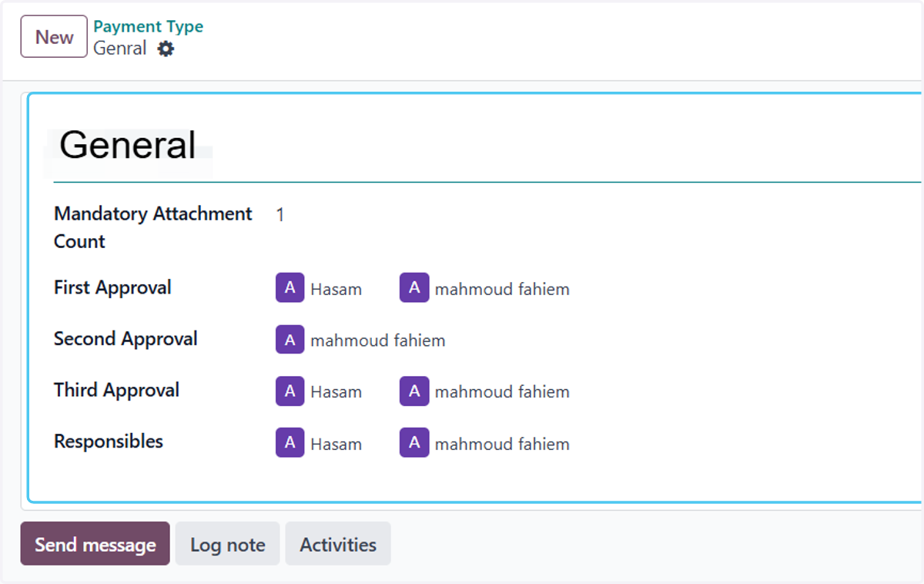
Task: Select Hasam name in First Approval
Action: (336, 290)
